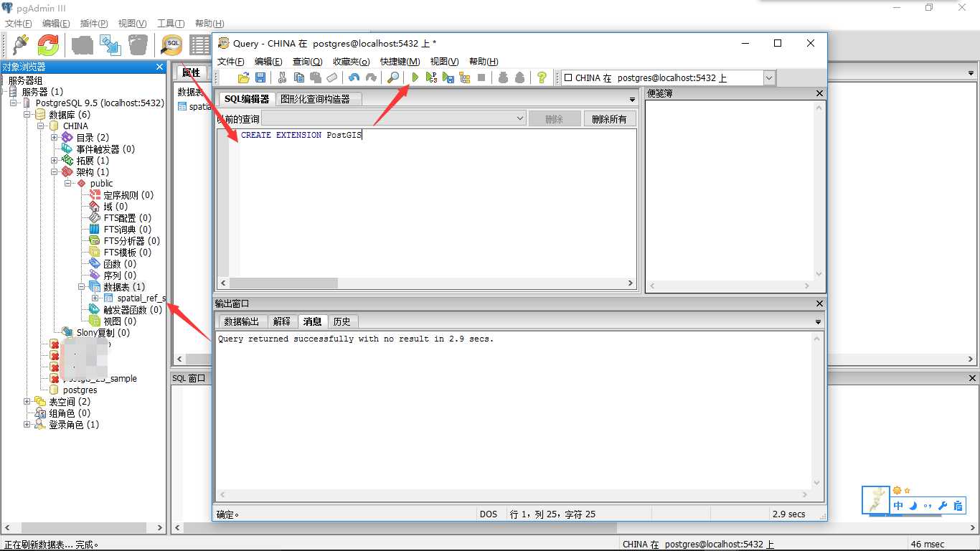Save the query using the floppy disk icon
This screenshot has height=551, width=980.
[260, 77]
